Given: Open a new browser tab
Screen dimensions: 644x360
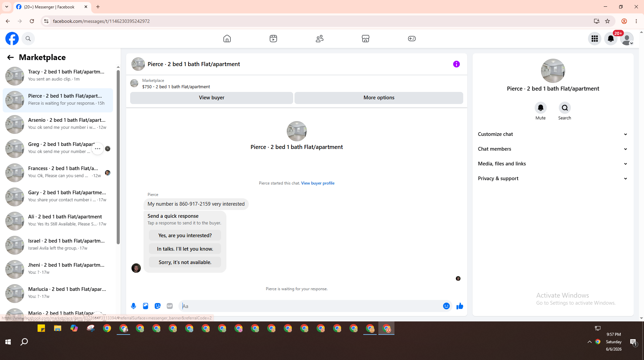Looking at the screenshot, I should 98,7.
